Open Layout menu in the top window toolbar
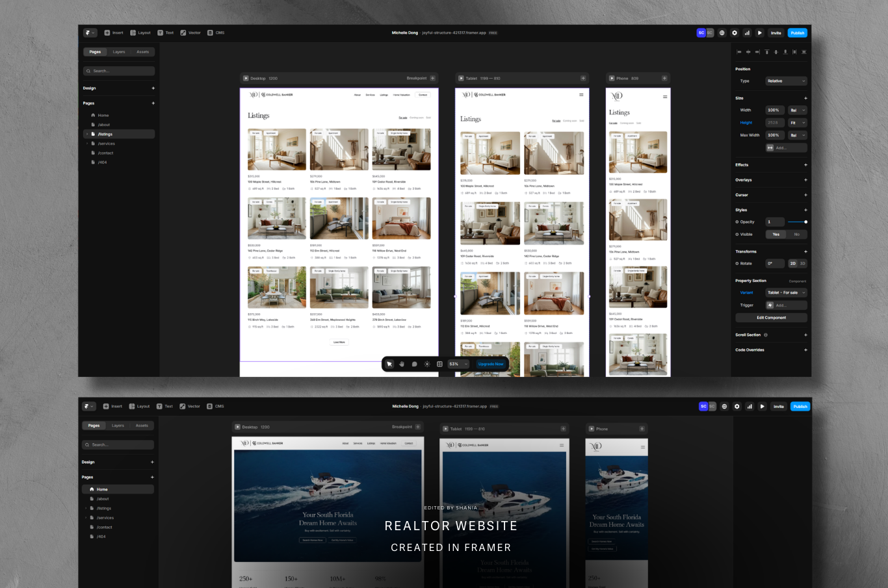This screenshot has width=888, height=588. pos(140,32)
